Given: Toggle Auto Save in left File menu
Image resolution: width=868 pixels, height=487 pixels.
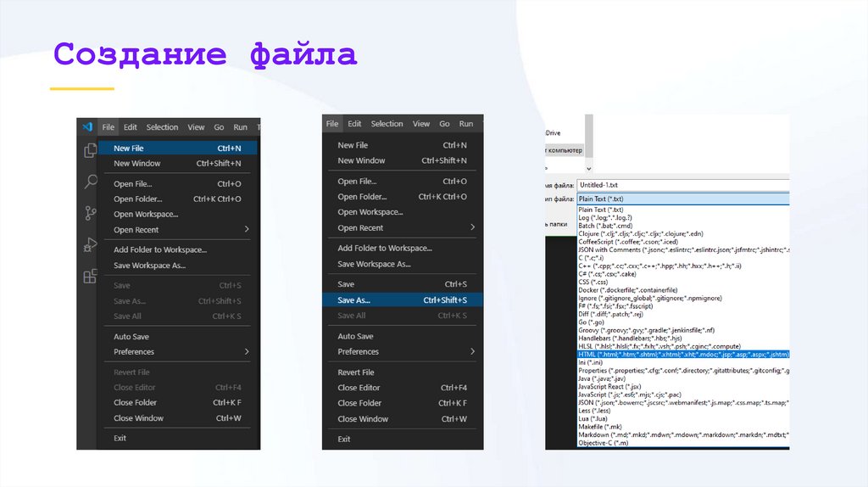Looking at the screenshot, I should (x=178, y=336).
